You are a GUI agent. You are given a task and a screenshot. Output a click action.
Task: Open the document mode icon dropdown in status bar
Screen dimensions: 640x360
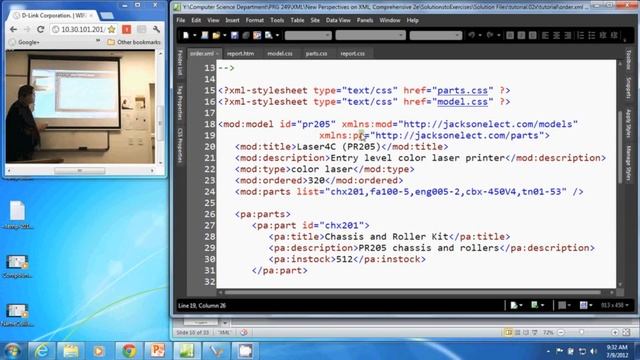pyautogui.click(x=516, y=305)
